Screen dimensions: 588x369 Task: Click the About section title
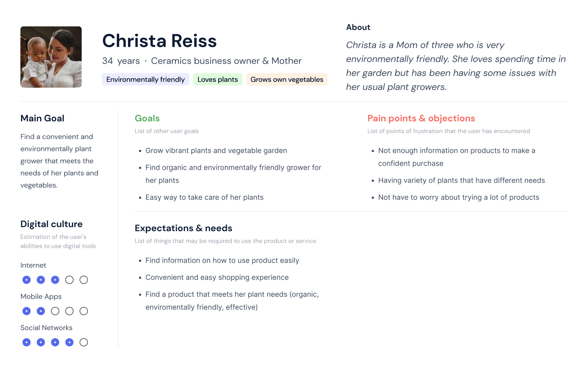358,27
